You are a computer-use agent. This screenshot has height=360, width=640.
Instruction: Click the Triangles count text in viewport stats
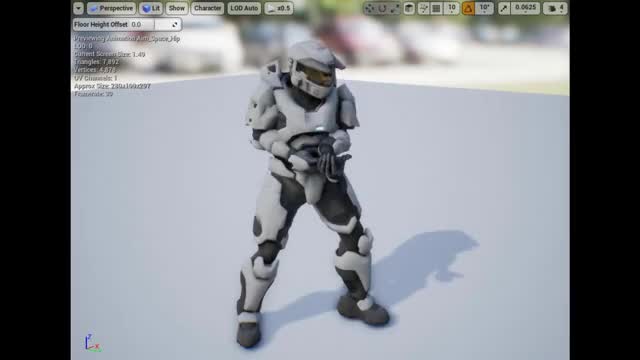[x=97, y=62]
